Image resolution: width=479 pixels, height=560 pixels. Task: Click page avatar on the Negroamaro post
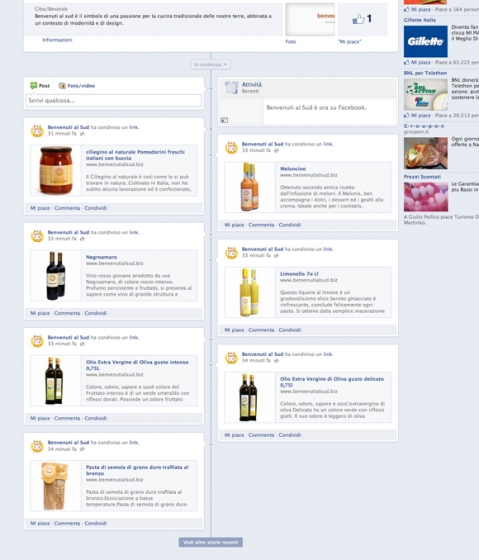tap(37, 236)
